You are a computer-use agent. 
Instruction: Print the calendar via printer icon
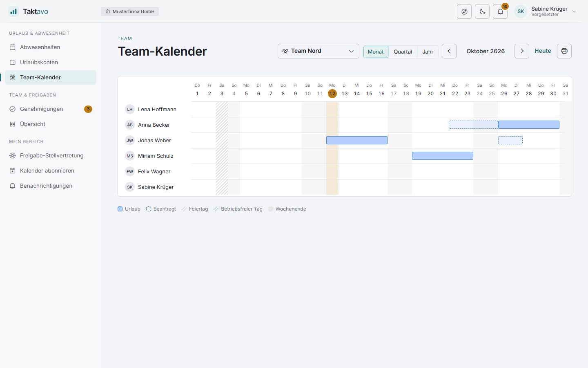click(564, 51)
